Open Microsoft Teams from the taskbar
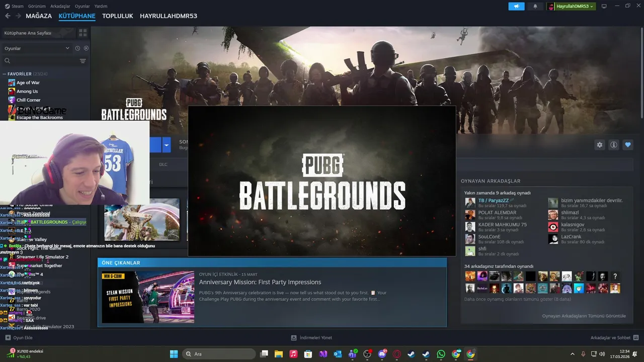644x362 pixels. click(353, 354)
